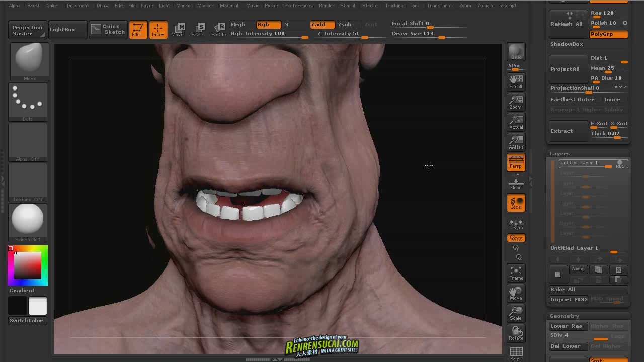Screen dimensions: 644x362
Task: Toggle Zsub sculpt mode
Action: 345,25
